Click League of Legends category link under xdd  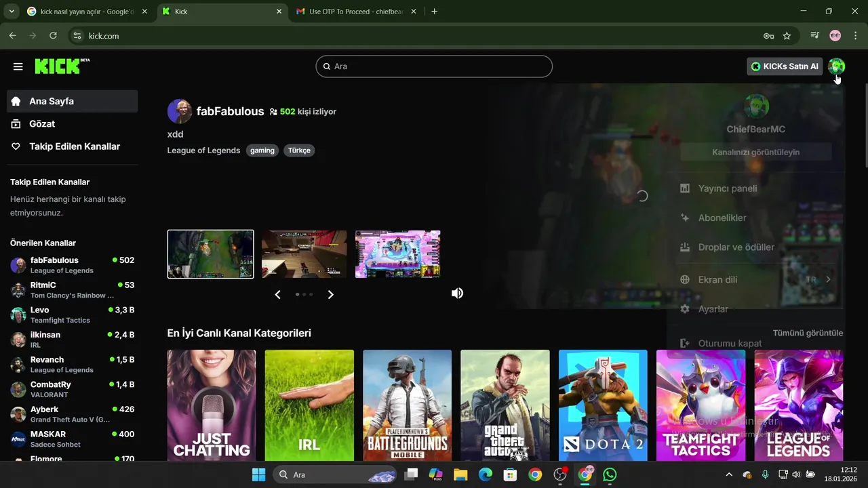click(x=203, y=150)
